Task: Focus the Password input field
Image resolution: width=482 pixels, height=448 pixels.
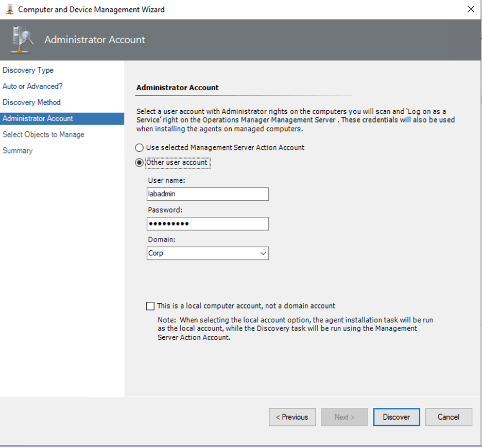Action: tap(208, 223)
